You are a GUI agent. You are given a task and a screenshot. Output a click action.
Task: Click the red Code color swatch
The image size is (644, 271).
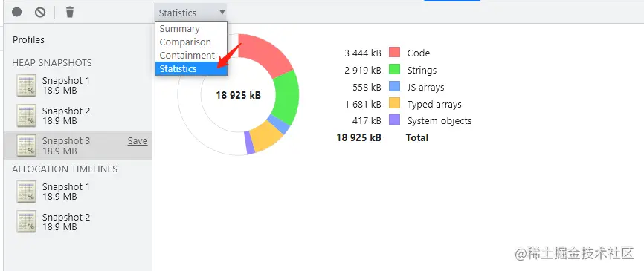pos(394,52)
